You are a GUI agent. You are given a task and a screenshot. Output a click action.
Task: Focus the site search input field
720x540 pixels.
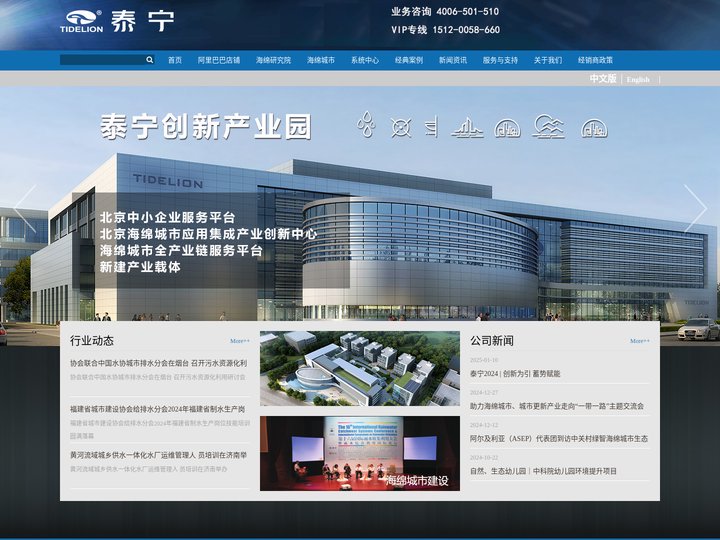pyautogui.click(x=103, y=60)
